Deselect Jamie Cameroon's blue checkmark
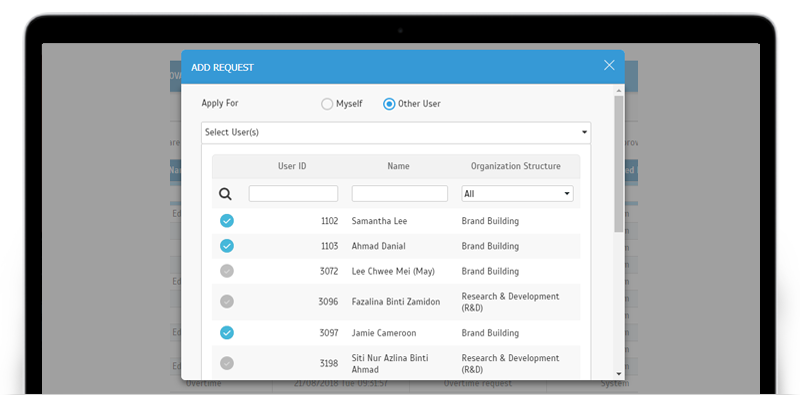Image resolution: width=800 pixels, height=395 pixels. pos(227,333)
